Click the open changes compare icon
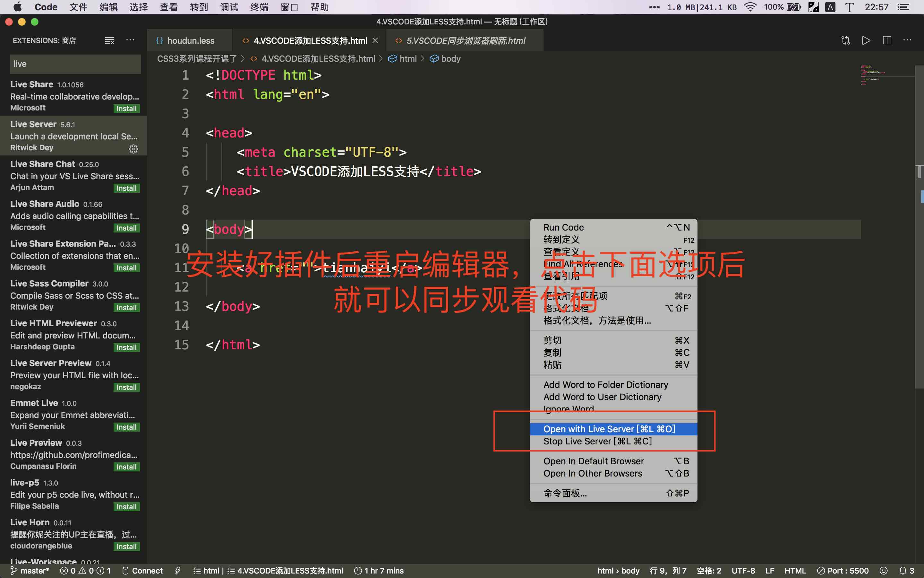Screen dimensions: 924x578 [845, 40]
